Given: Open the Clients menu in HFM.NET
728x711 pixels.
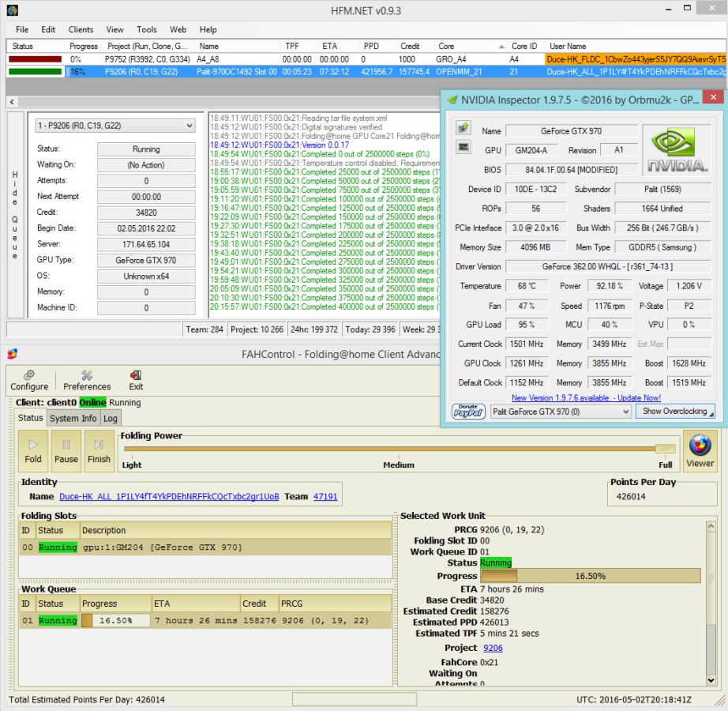Looking at the screenshot, I should (x=81, y=30).
